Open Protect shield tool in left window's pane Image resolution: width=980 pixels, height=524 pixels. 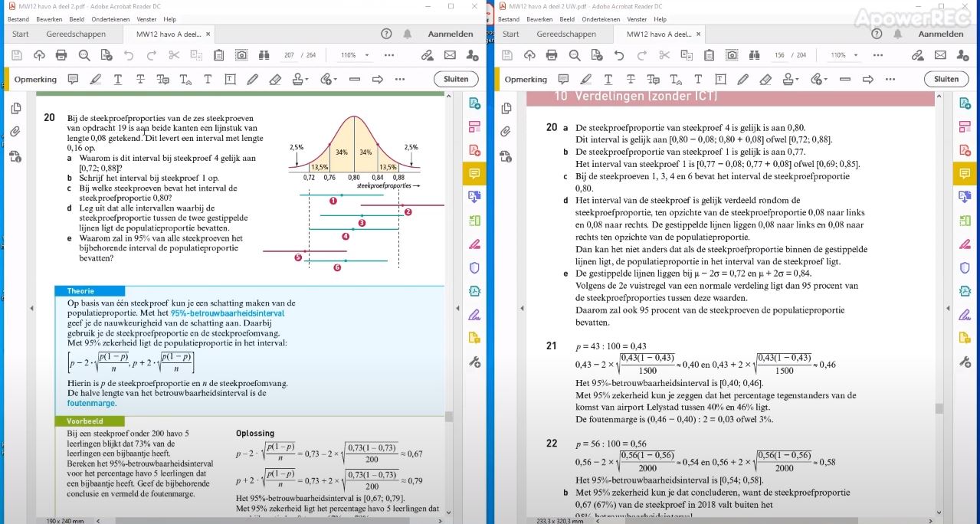474,267
